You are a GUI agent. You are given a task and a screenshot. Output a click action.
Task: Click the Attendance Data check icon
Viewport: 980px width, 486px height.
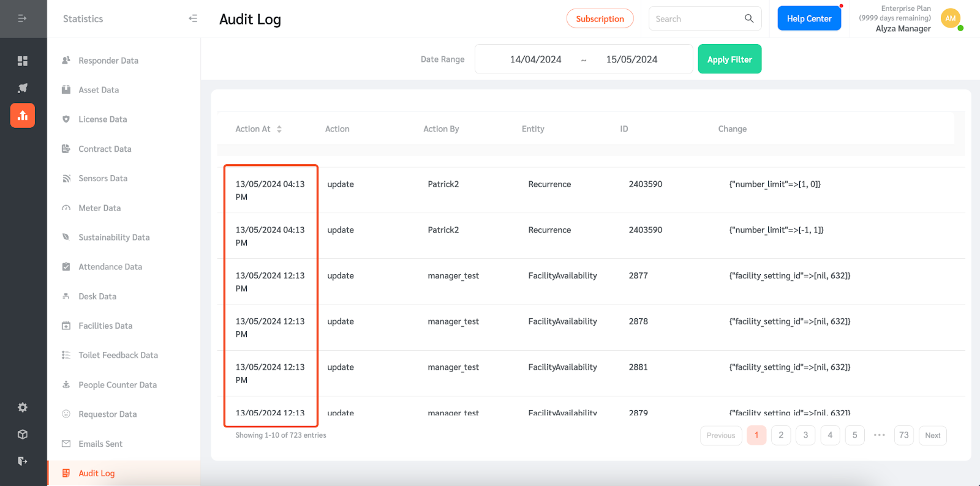pos(66,267)
